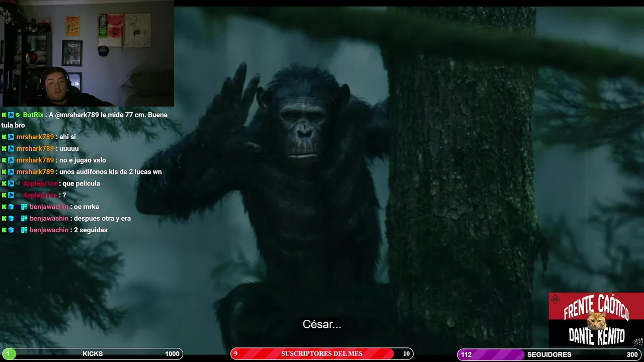Screen dimensions: 644x362
Task: Click the Kick badge beside BotRix
Action: [4, 115]
